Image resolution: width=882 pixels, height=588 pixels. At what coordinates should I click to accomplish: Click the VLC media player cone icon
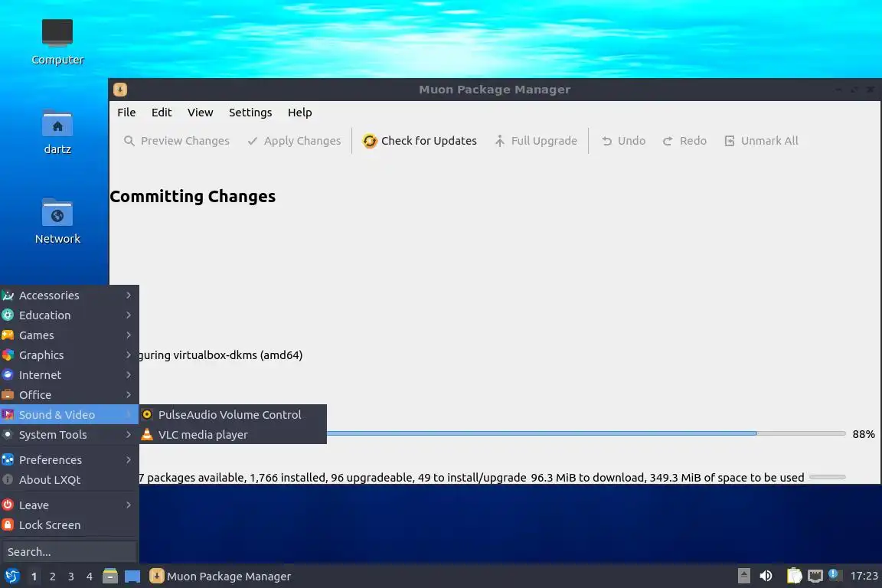click(x=147, y=434)
